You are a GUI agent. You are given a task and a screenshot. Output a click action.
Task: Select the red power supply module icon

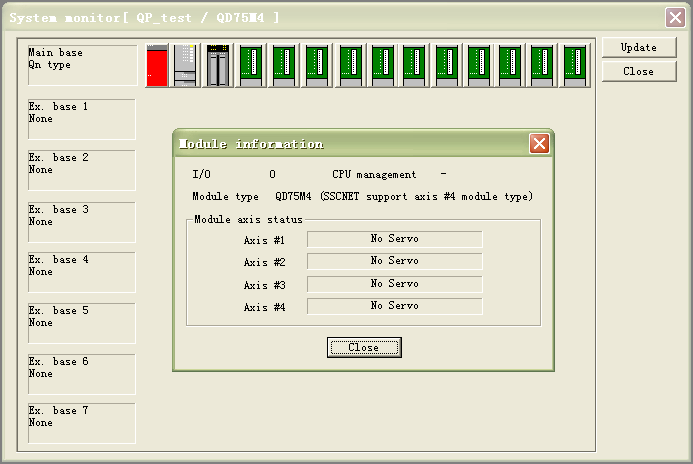(x=157, y=66)
